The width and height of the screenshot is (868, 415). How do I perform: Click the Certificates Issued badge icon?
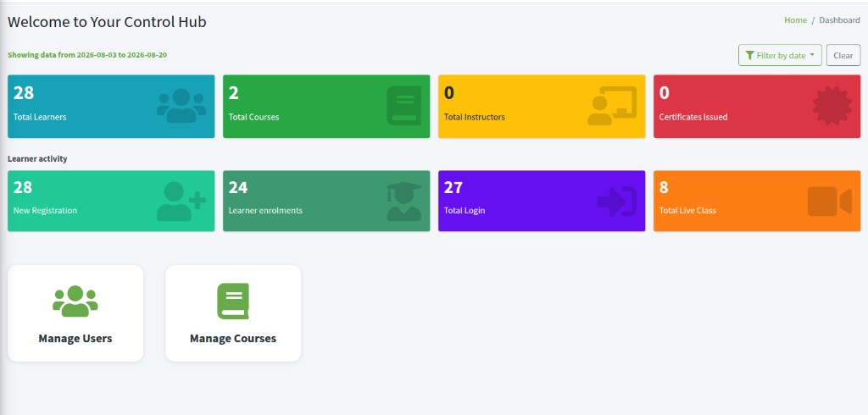[x=832, y=105]
